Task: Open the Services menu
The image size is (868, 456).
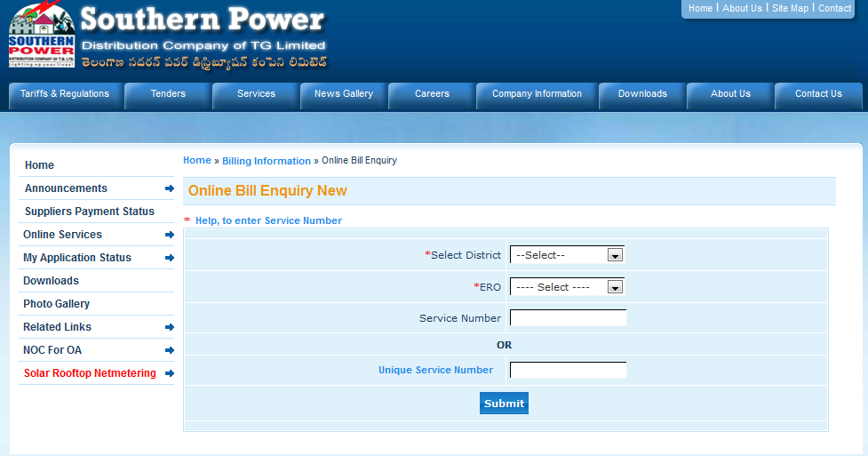Action: pyautogui.click(x=256, y=94)
